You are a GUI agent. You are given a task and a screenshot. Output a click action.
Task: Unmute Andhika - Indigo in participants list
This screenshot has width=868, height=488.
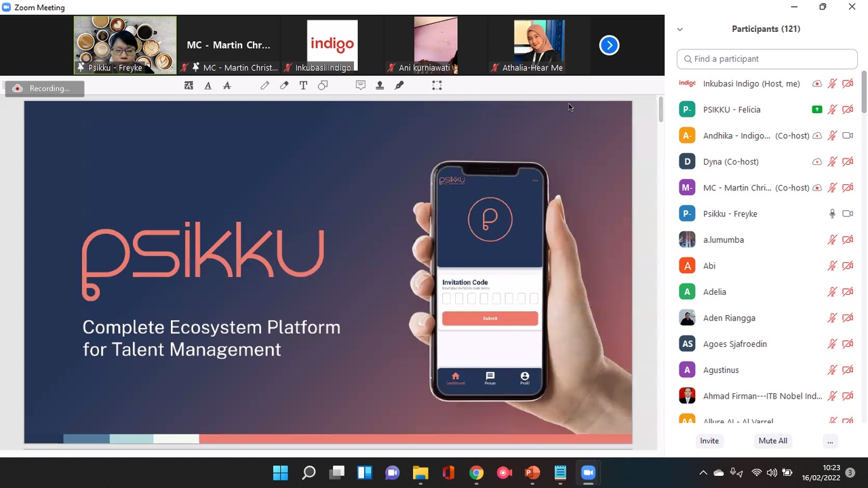pyautogui.click(x=832, y=136)
